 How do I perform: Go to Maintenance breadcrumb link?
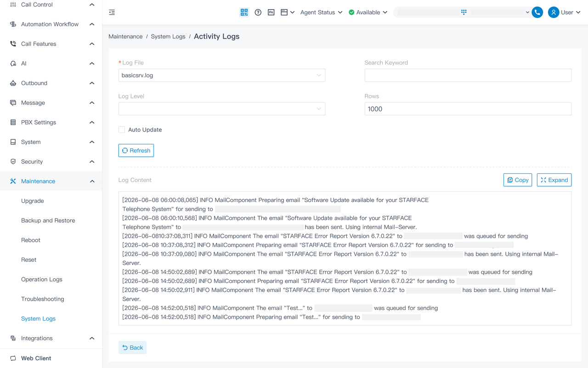pos(125,37)
